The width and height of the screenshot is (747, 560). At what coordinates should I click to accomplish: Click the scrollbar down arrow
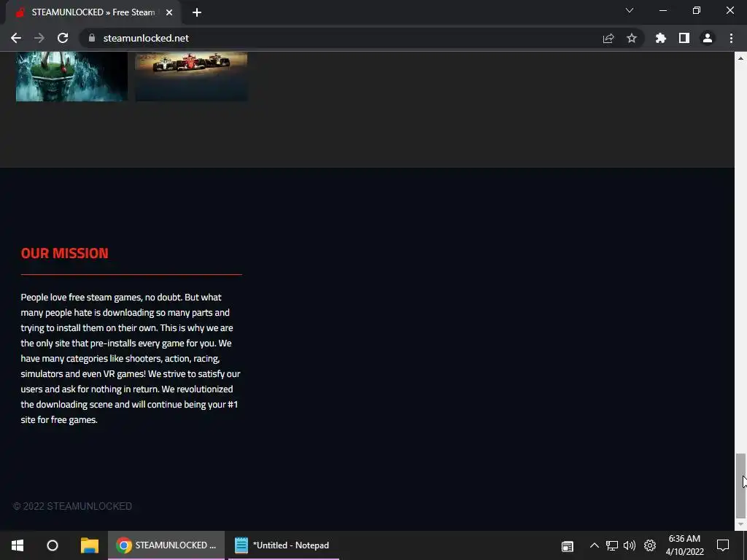pos(740,525)
